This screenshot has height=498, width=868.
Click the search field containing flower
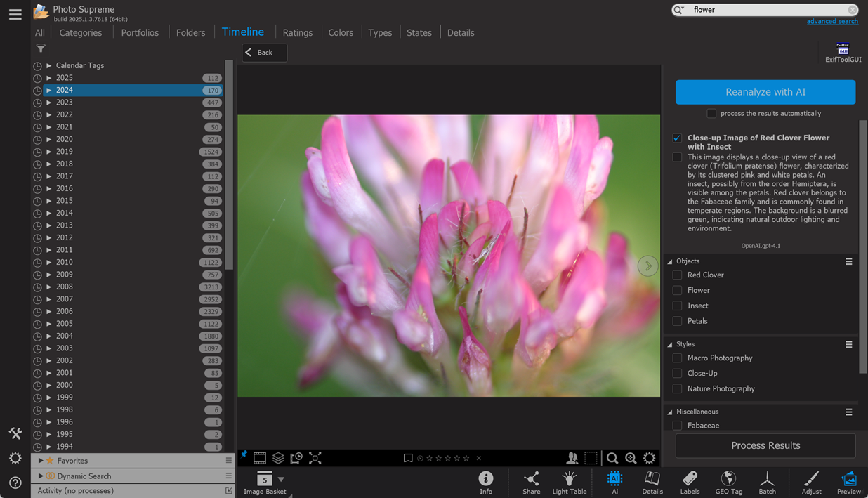(765, 10)
